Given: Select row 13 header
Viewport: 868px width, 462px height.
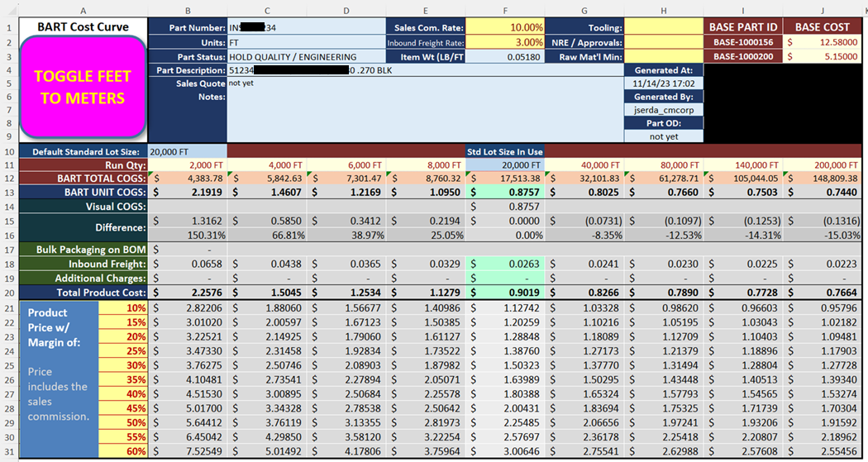Looking at the screenshot, I should coord(9,192).
